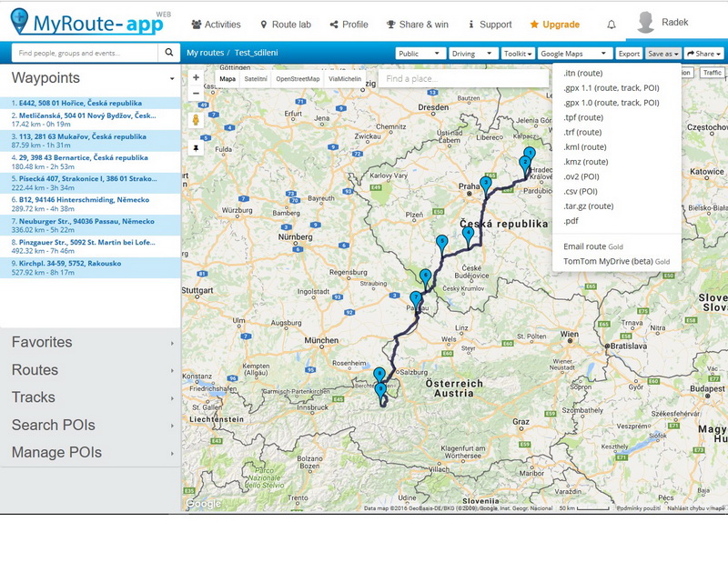Screen dimensions: 728x582
Task: Click the pushpin icon on the map
Action: pyautogui.click(x=196, y=146)
